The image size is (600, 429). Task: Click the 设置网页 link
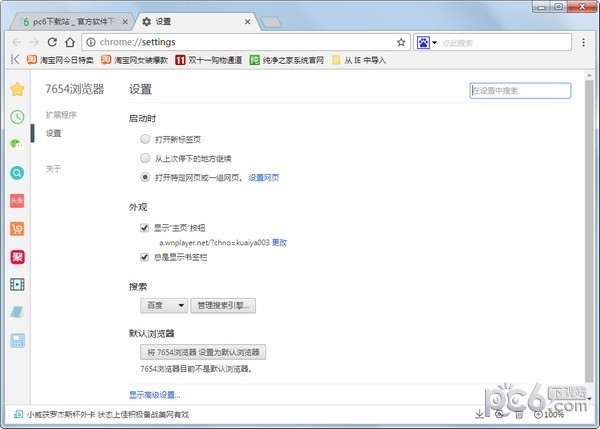click(x=264, y=178)
